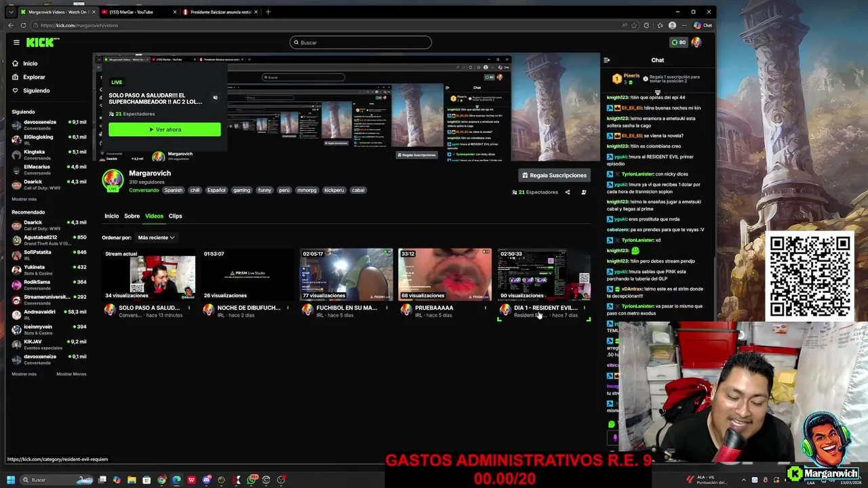The height and width of the screenshot is (488, 868).
Task: Expand recommended channels with lower Mostrar más
Action: (24, 374)
